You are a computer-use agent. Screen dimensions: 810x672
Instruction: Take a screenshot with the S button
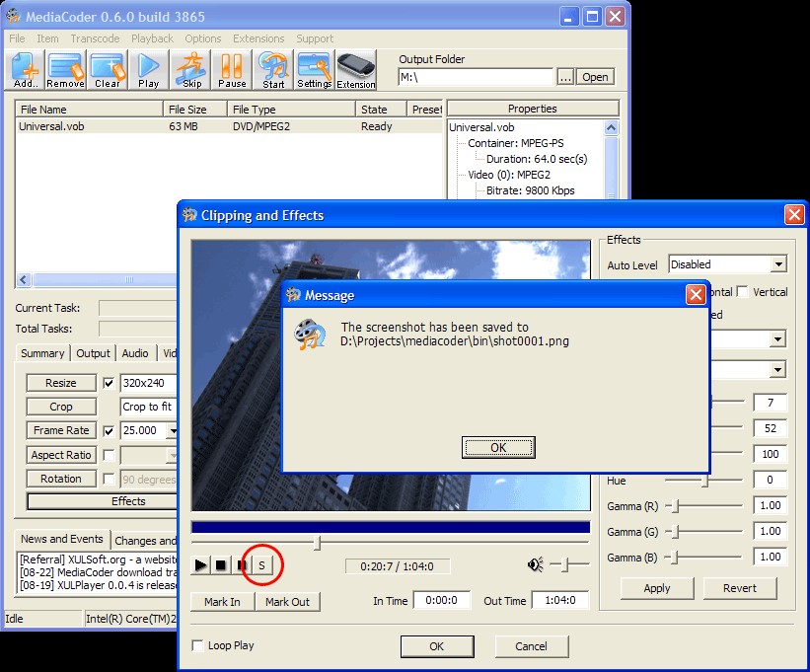(x=261, y=564)
